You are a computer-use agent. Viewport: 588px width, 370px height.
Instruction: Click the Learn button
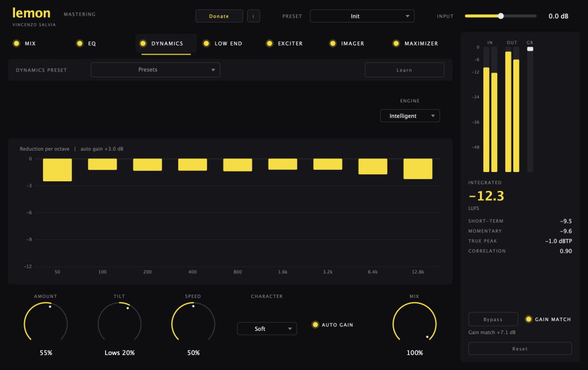(404, 70)
